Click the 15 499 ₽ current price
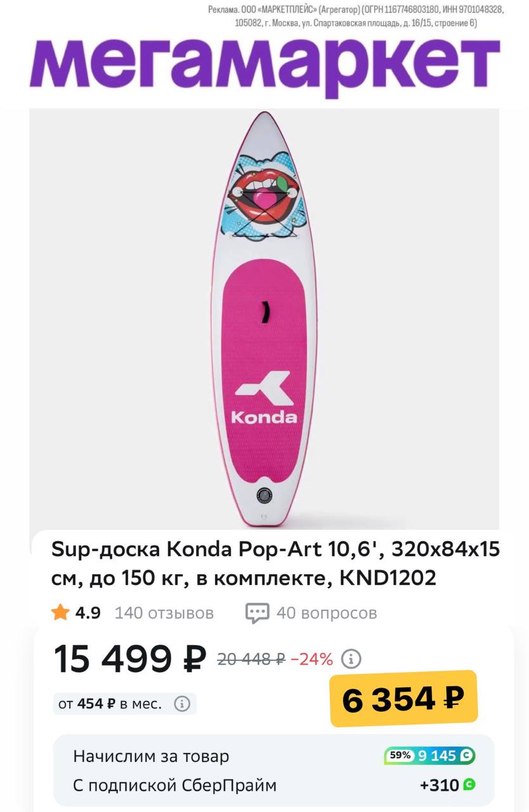 pos(130,659)
